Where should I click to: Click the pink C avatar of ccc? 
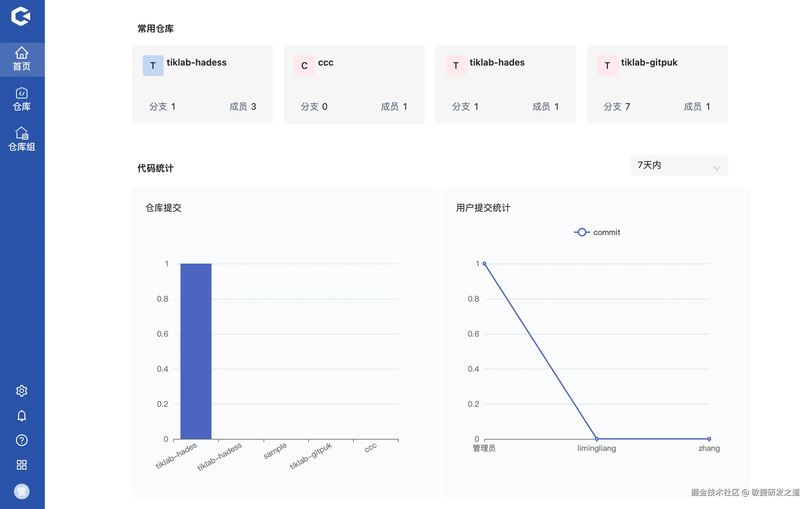[304, 66]
